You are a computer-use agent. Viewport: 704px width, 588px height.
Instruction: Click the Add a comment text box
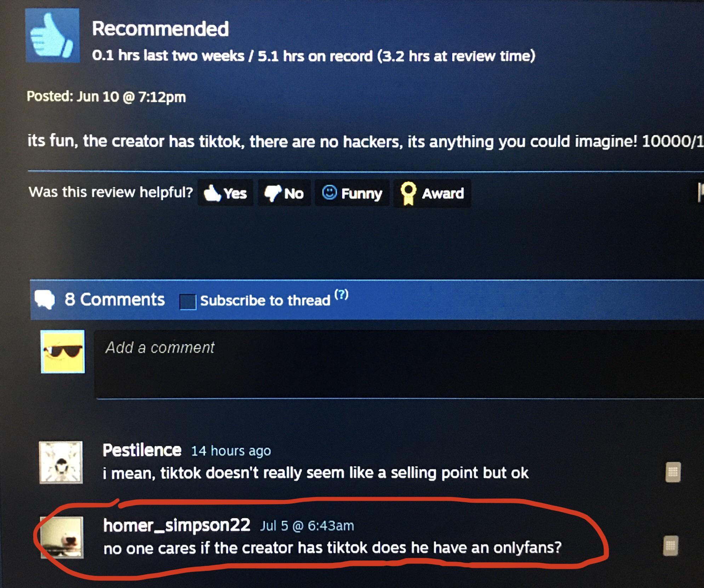point(399,364)
